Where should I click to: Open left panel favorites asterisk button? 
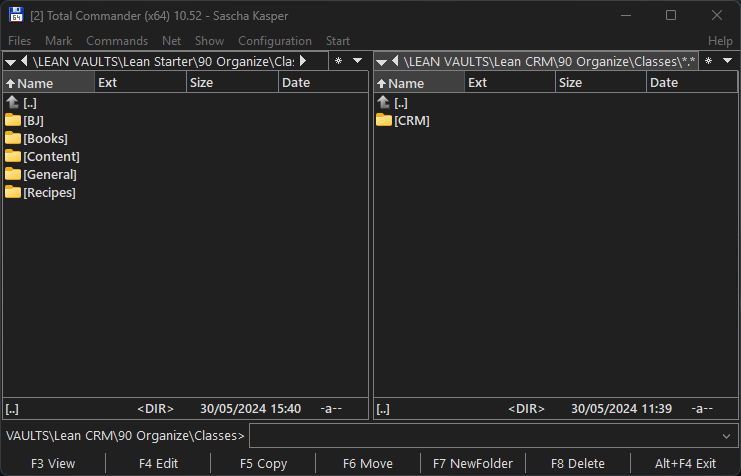[x=338, y=61]
